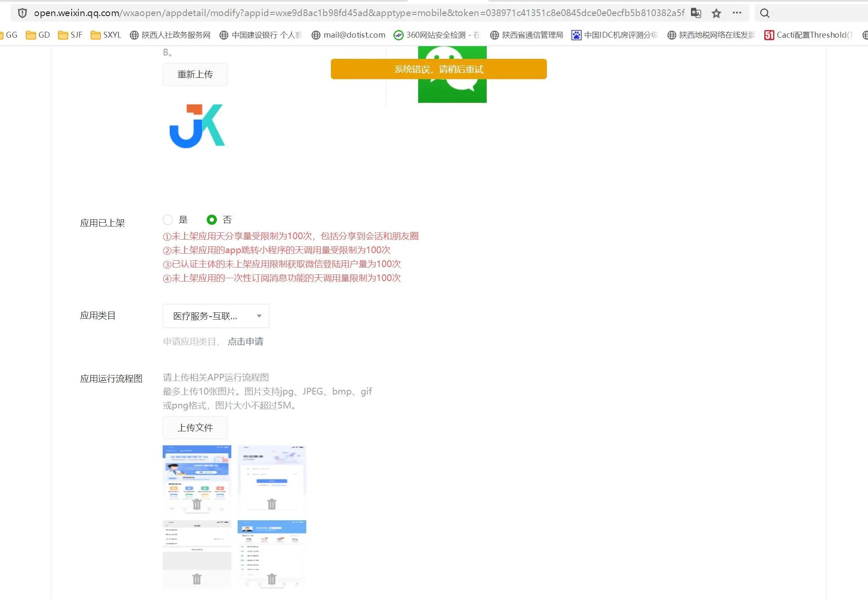Select 是 radio for 应用已上架

coord(168,220)
